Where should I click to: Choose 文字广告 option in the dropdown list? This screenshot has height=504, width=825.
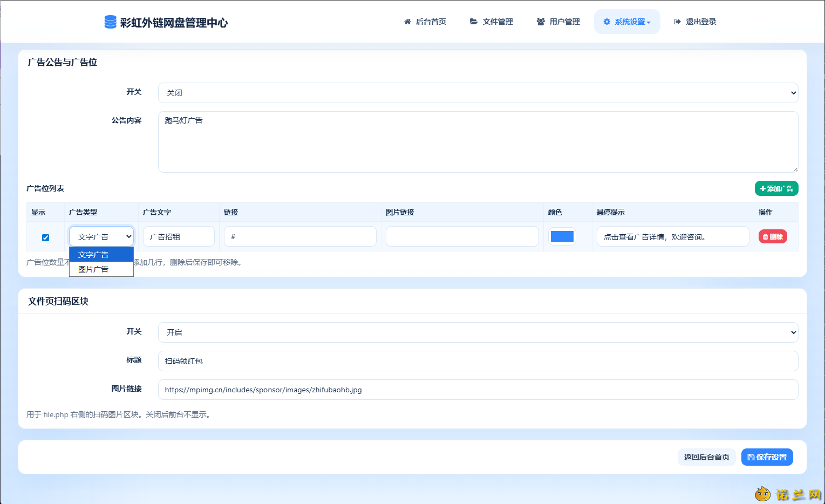(101, 255)
